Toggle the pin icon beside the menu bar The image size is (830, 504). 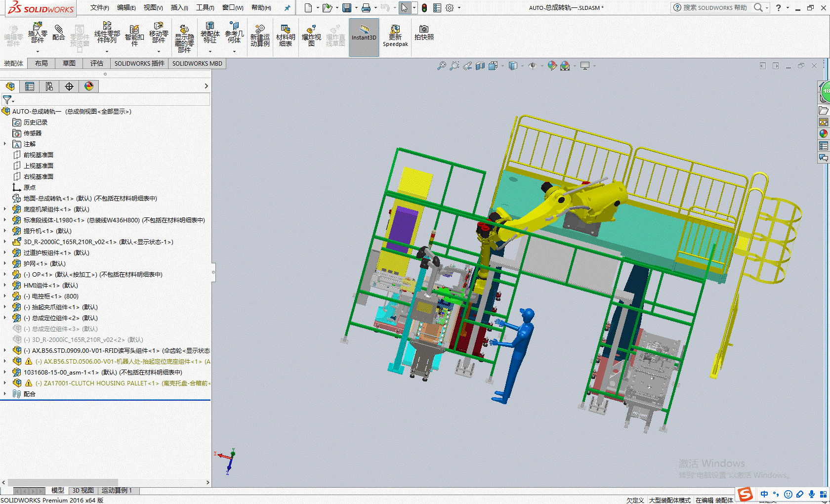(x=287, y=8)
